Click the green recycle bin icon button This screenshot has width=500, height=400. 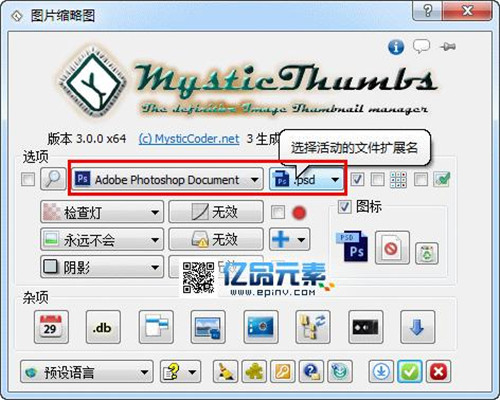click(x=427, y=254)
